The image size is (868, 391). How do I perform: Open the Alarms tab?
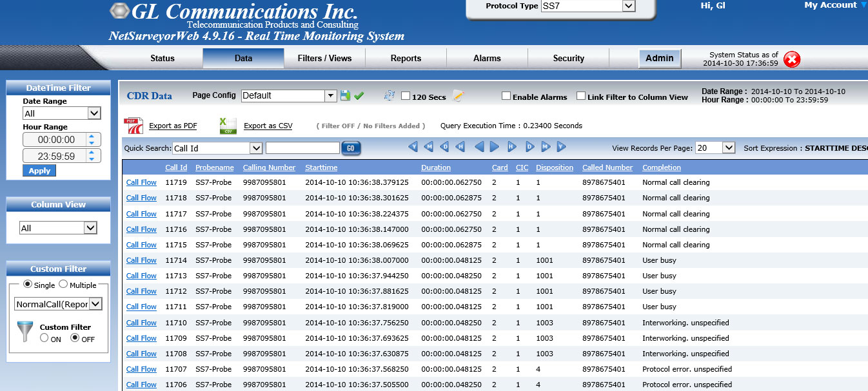[487, 58]
